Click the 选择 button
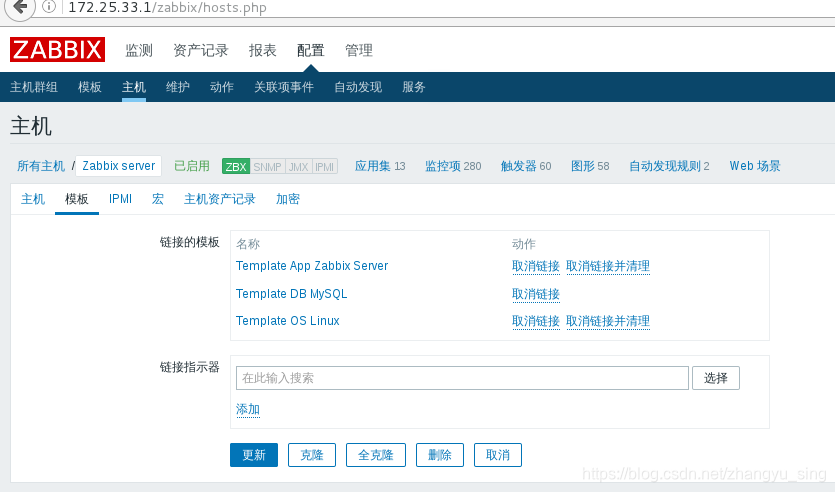This screenshot has height=492, width=835. pyautogui.click(x=716, y=378)
